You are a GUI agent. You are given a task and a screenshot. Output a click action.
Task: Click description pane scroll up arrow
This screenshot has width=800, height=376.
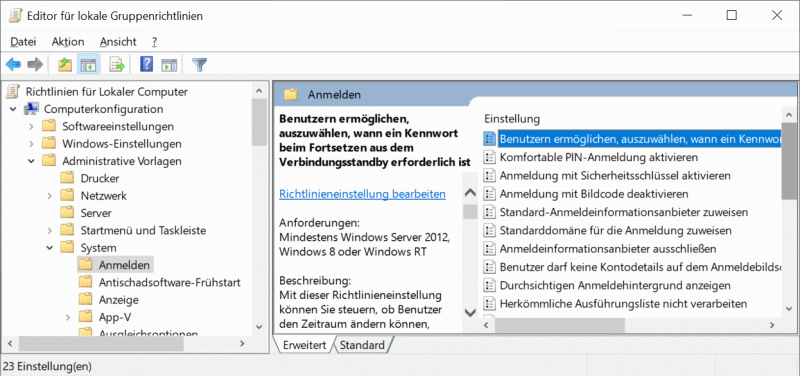coord(470,194)
